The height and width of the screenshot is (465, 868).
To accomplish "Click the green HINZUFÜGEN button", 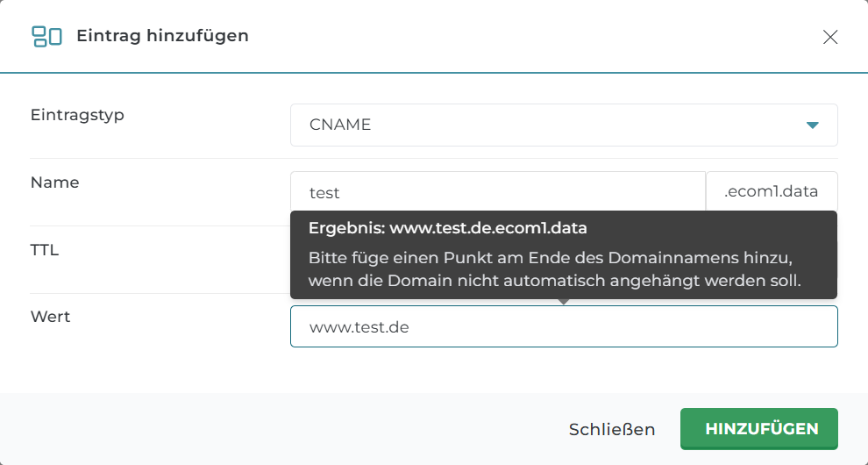I will [758, 429].
